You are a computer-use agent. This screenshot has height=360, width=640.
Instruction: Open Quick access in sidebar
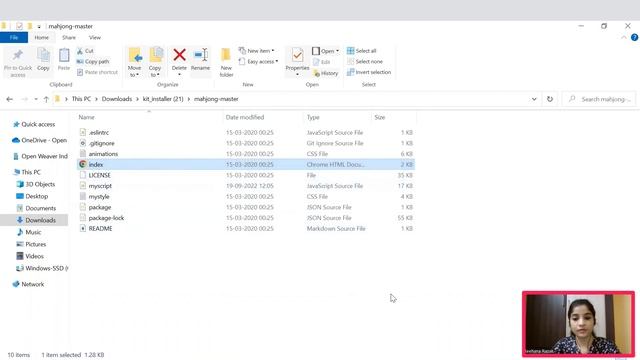34,124
